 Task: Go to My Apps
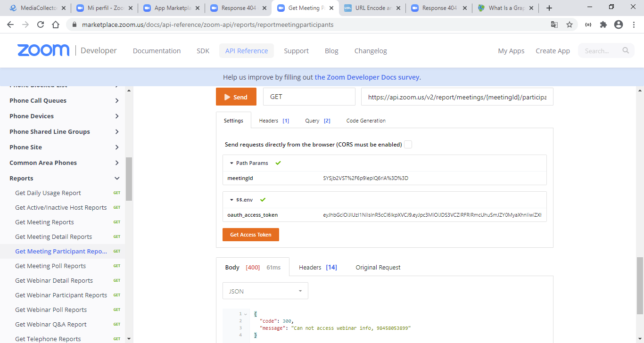pyautogui.click(x=511, y=51)
